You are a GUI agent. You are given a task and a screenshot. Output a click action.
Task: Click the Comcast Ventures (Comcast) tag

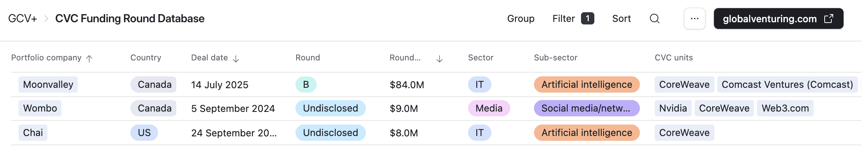click(x=787, y=84)
